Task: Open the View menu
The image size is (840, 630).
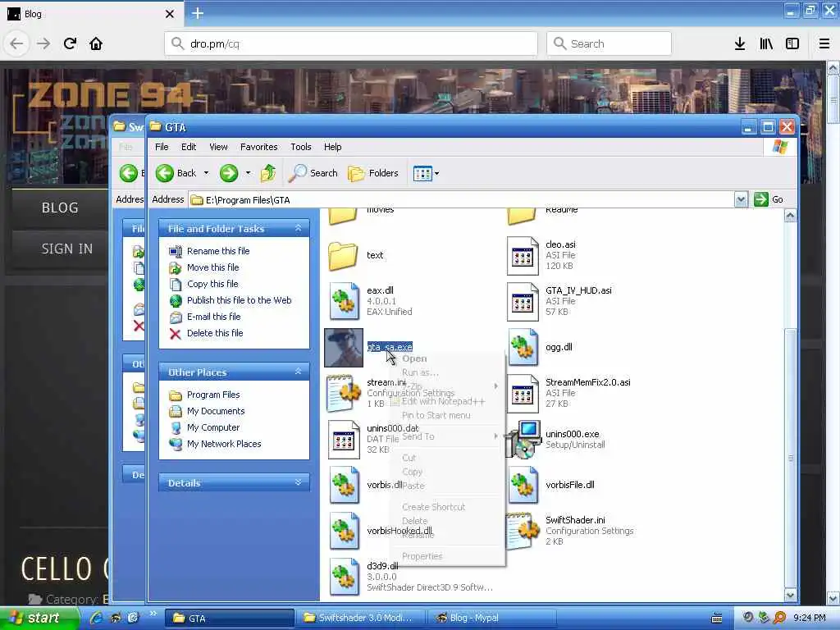Action: (218, 147)
